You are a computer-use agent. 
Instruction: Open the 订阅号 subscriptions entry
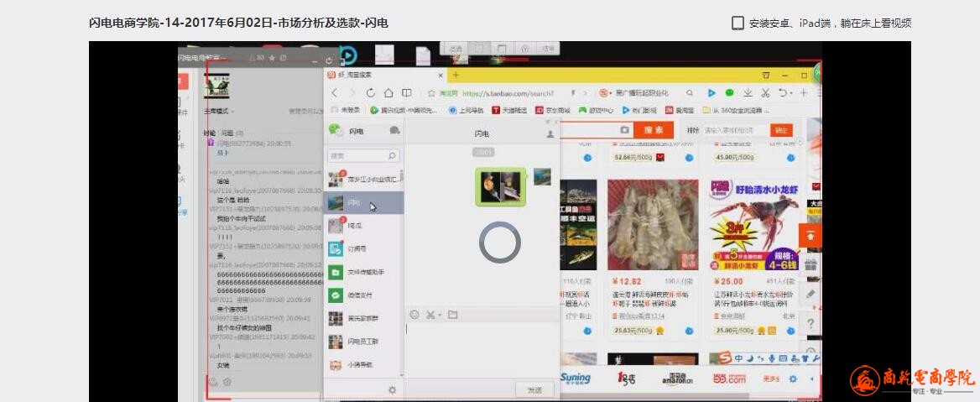363,248
